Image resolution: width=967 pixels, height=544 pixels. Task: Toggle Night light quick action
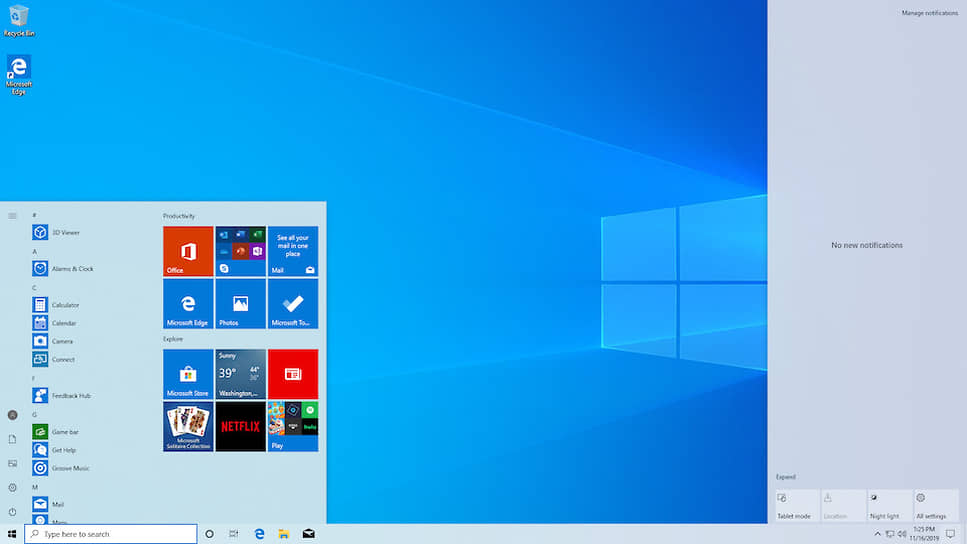coord(889,506)
